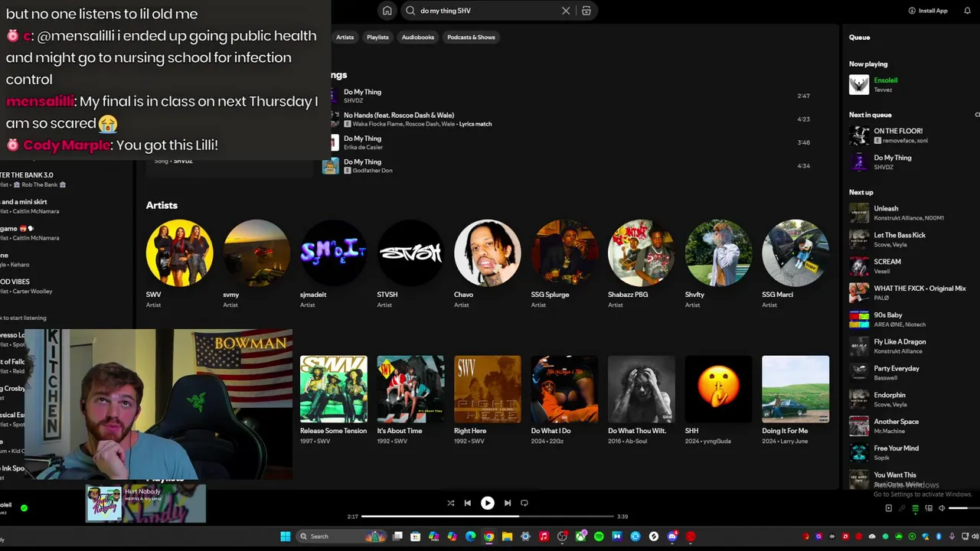The height and width of the screenshot is (551, 980).
Task: Click the magnifier icon in search bar
Action: click(x=410, y=11)
